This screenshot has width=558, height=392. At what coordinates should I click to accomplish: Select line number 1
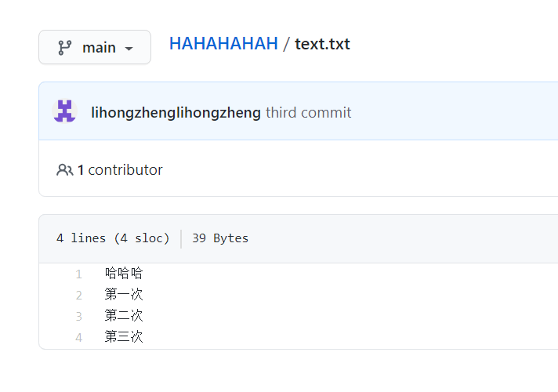point(78,274)
